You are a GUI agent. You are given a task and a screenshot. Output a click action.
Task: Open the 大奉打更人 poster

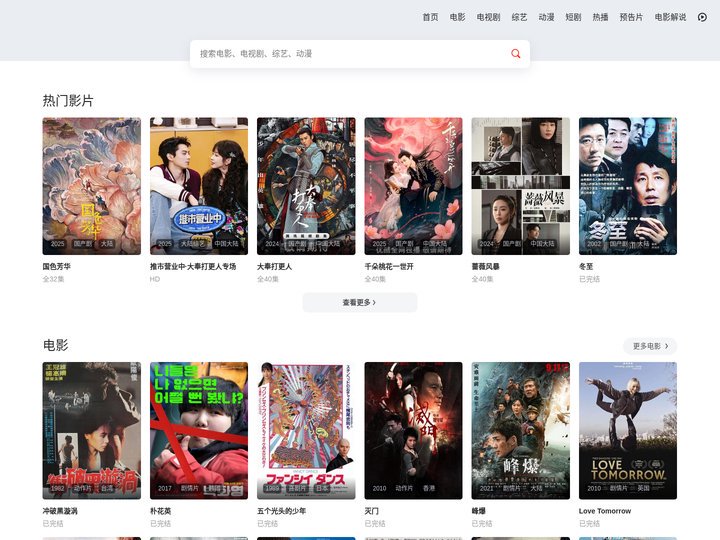306,186
